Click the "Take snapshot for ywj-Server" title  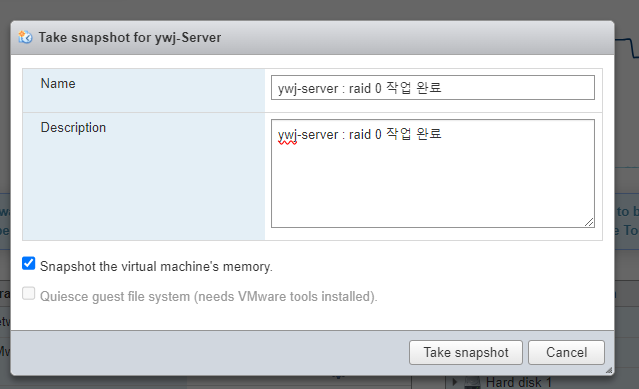[x=130, y=37]
